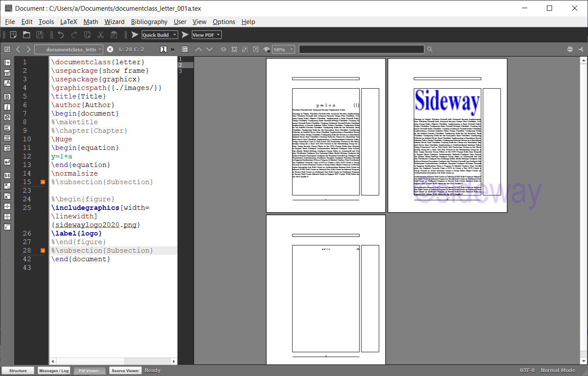Screen dimensions: 588x376
Task: Insert a ref reference from sidebar
Action: click(x=7, y=73)
